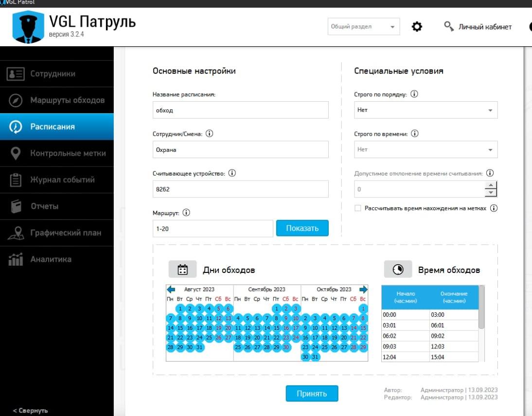Open Сотрудники section
Image resolution: width=532 pixels, height=416 pixels.
tap(57, 73)
